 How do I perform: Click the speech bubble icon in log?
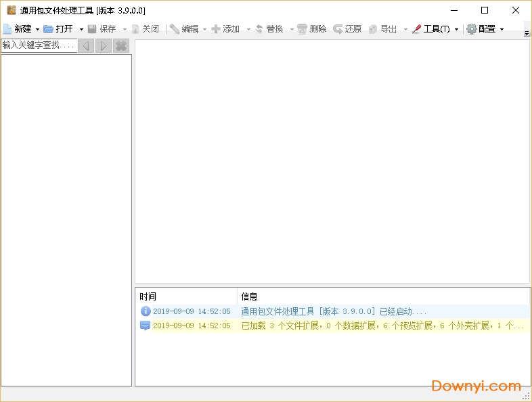click(146, 326)
